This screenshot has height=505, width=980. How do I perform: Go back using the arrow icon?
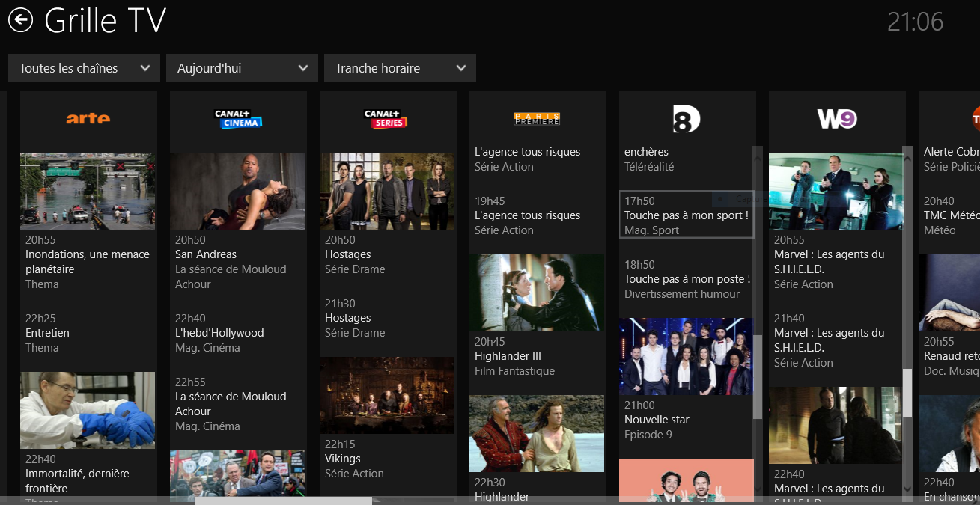[x=21, y=20]
